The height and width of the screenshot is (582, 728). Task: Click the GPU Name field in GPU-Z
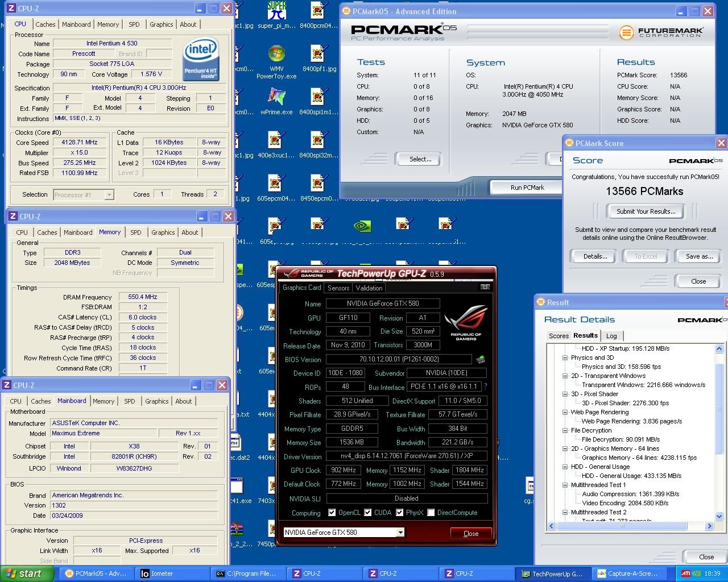[383, 304]
